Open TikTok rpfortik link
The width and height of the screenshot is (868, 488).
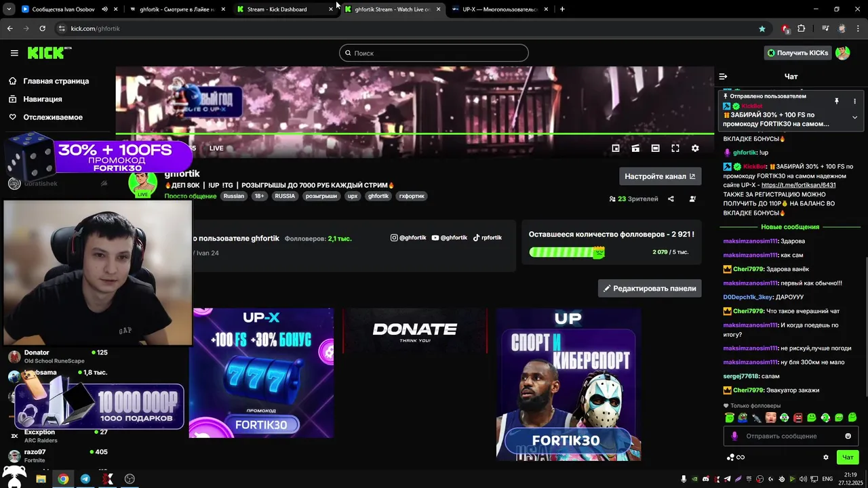coord(488,238)
